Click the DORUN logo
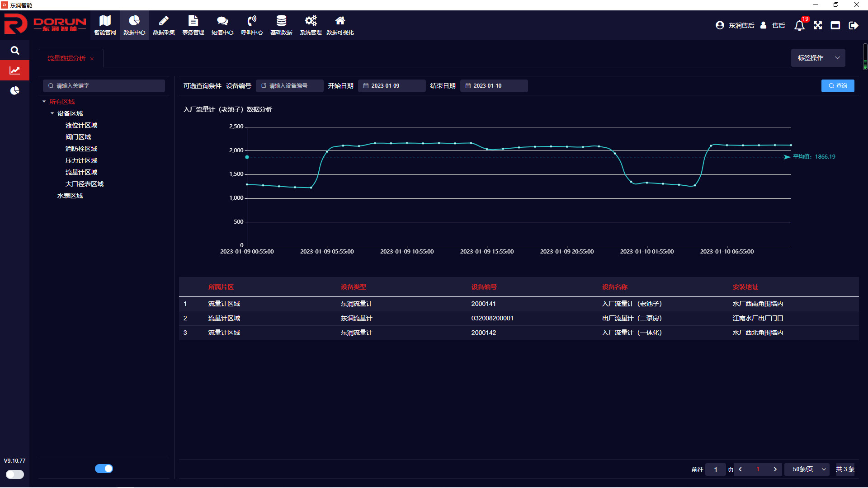The width and height of the screenshot is (868, 488). (45, 24)
